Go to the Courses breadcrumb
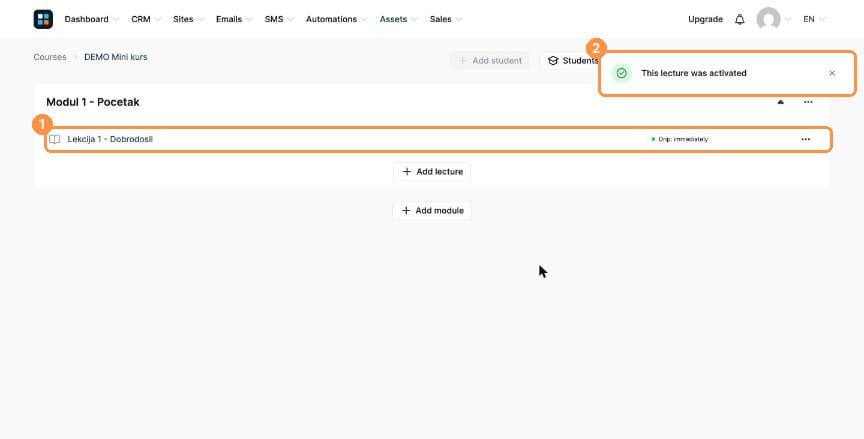Viewport: 864px width, 439px height. 50,57
